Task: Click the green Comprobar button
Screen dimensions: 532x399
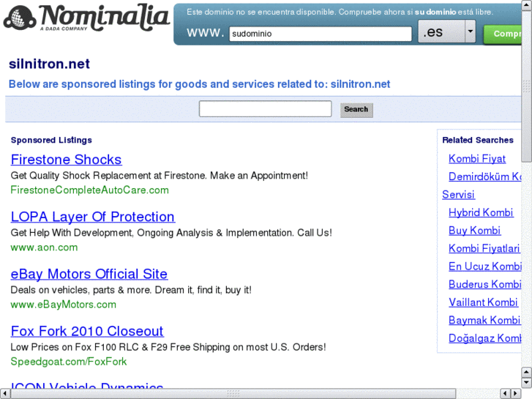Action: 503,34
